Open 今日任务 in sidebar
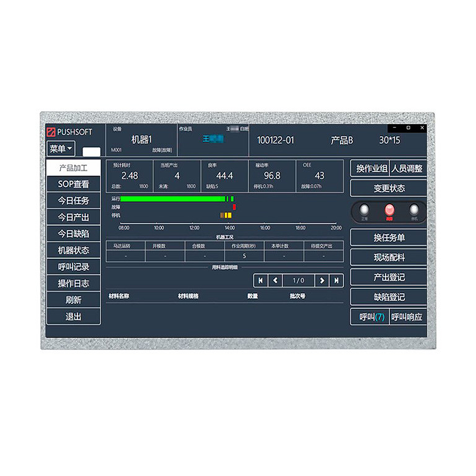 pos(73,201)
